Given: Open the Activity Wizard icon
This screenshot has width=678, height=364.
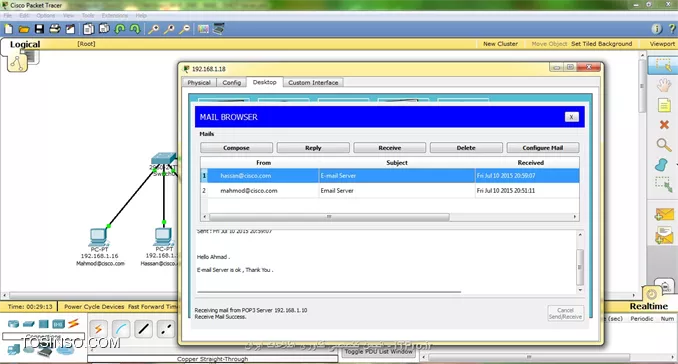Looking at the screenshot, I should coord(70,29).
